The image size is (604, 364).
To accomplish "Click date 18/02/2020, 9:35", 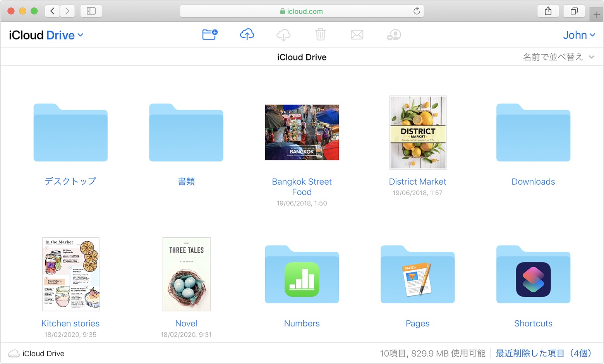I will [70, 335].
